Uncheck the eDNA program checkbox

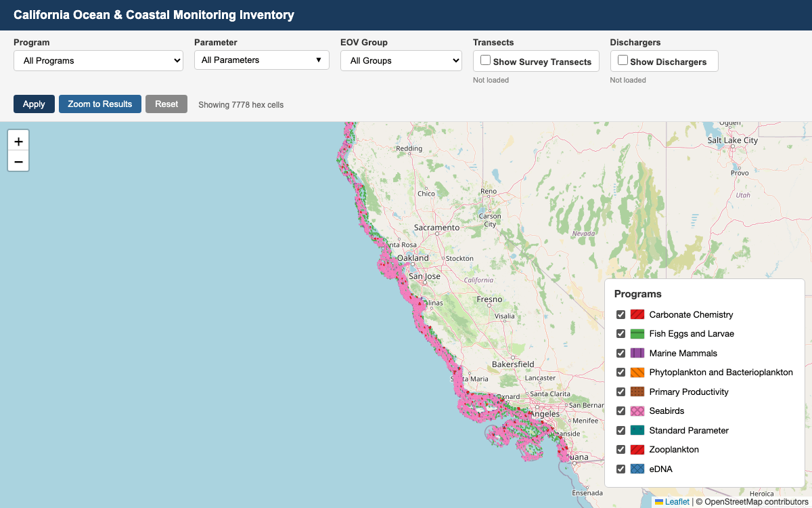coord(621,469)
